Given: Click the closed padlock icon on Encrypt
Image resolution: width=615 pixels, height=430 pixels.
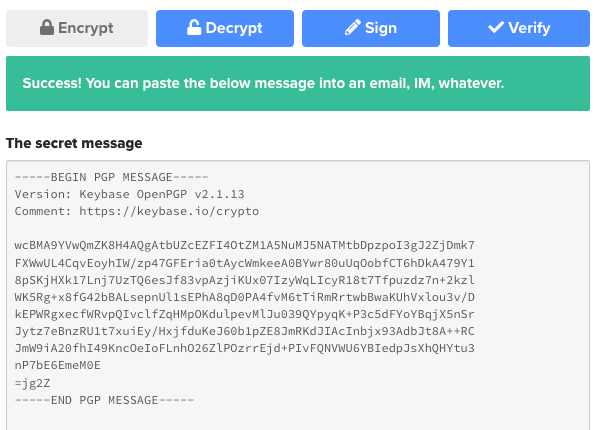Looking at the screenshot, I should [x=47, y=27].
